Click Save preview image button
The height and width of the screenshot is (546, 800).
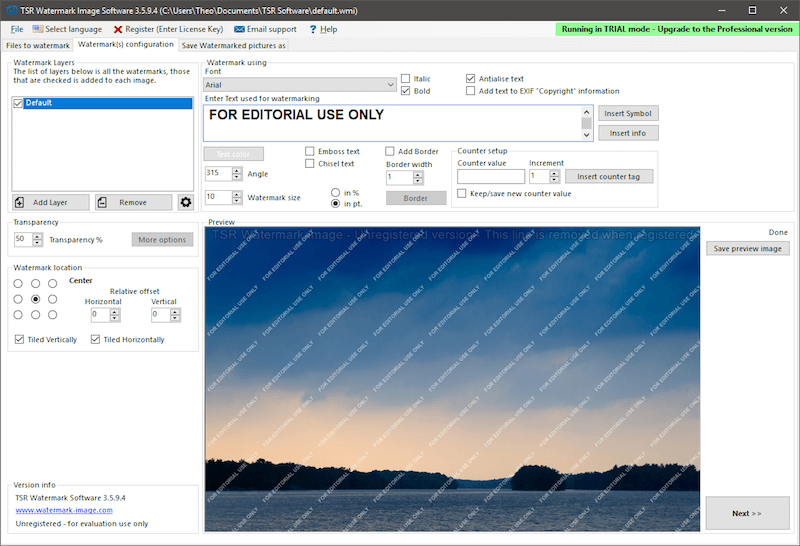(747, 249)
